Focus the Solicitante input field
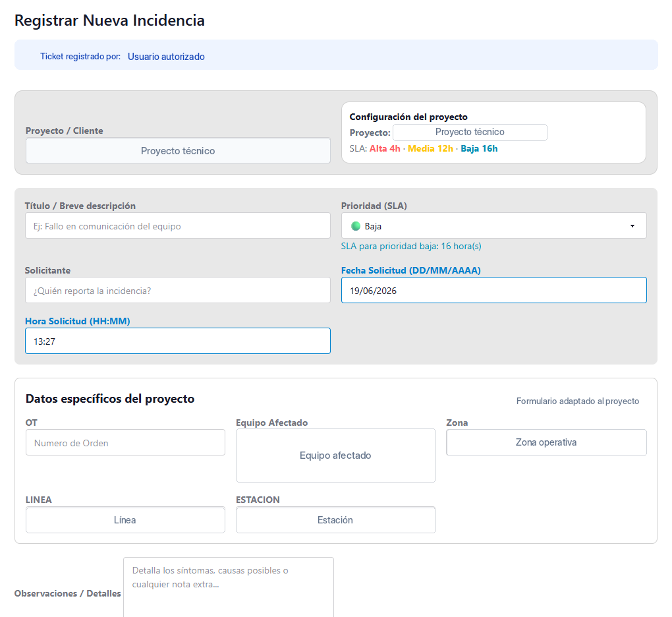Screen dimensions: 672x617 (x=178, y=290)
